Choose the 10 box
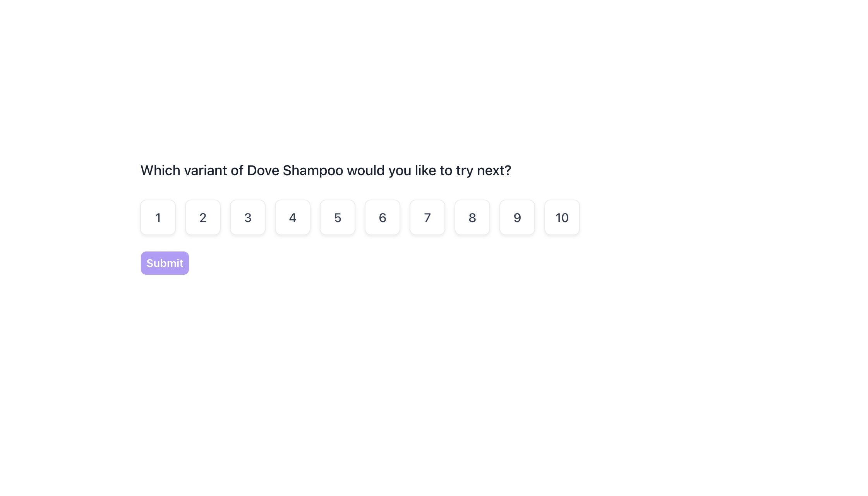The height and width of the screenshot is (496, 868). coord(562,217)
